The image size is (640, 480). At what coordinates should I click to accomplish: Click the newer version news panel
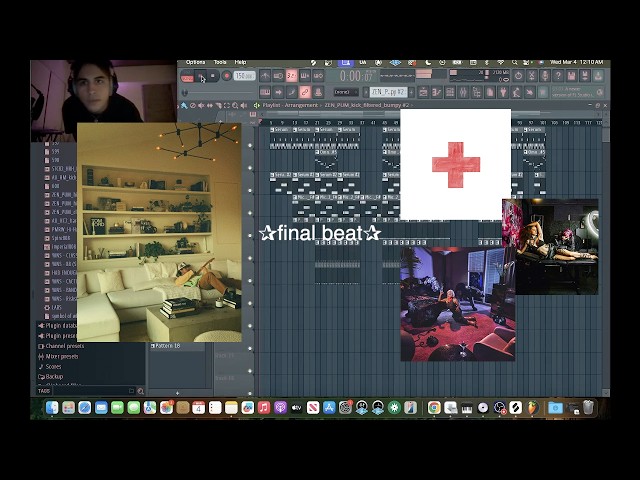(577, 92)
